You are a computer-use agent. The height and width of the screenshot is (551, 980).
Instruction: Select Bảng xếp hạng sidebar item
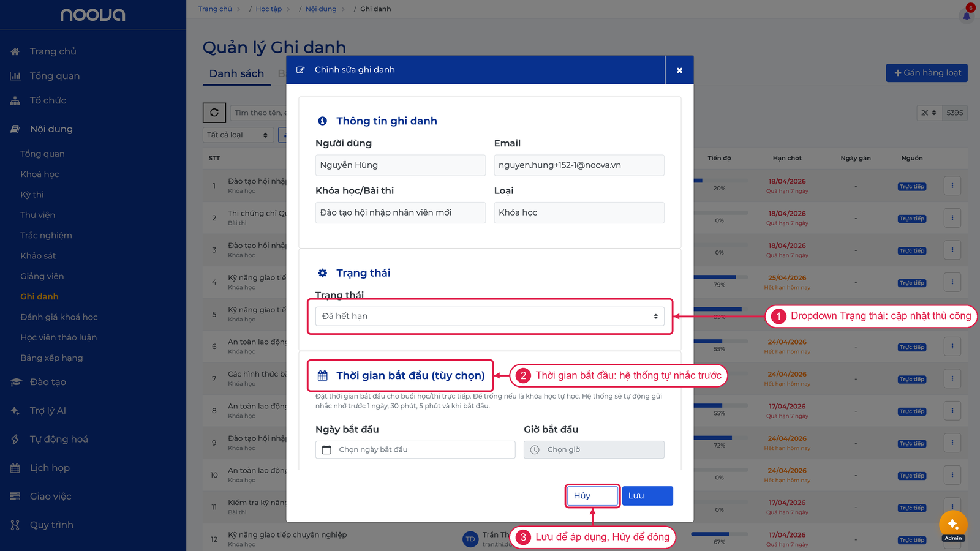[x=51, y=358]
